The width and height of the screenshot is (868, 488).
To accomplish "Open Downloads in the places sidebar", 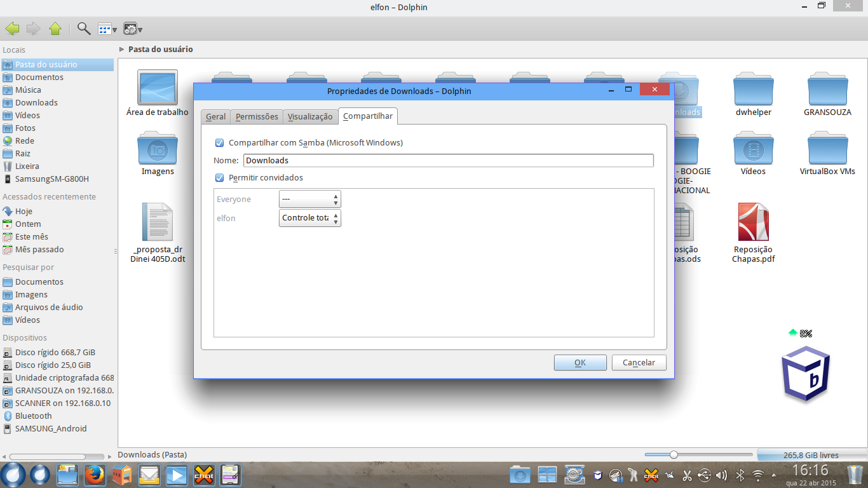I will pos(36,102).
